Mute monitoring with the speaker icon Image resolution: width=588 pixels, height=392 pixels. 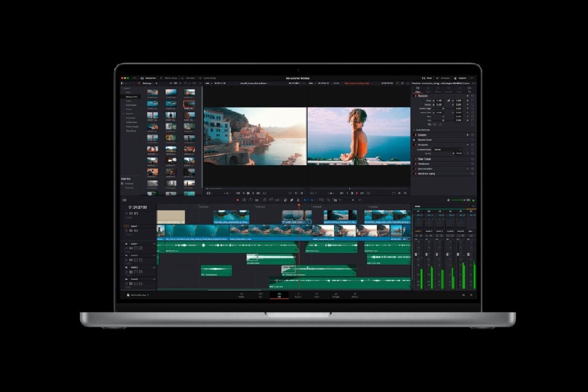(x=448, y=200)
